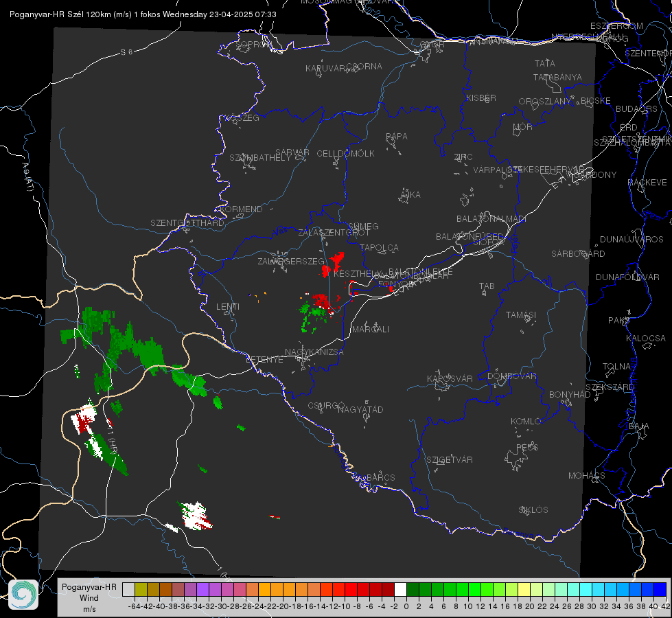The height and width of the screenshot is (618, 672).
Task: Pick the dark blue last legend swatch
Action: click(660, 589)
